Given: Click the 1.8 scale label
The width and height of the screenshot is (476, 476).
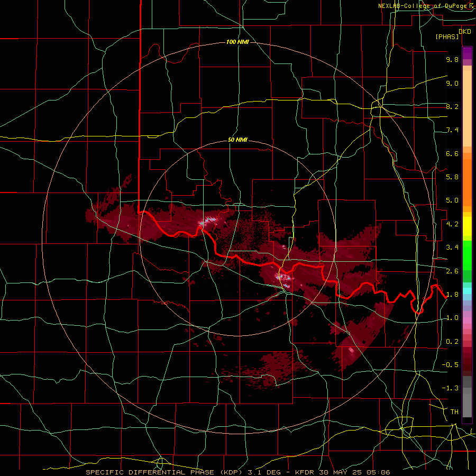Looking at the screenshot, I should point(452,295).
